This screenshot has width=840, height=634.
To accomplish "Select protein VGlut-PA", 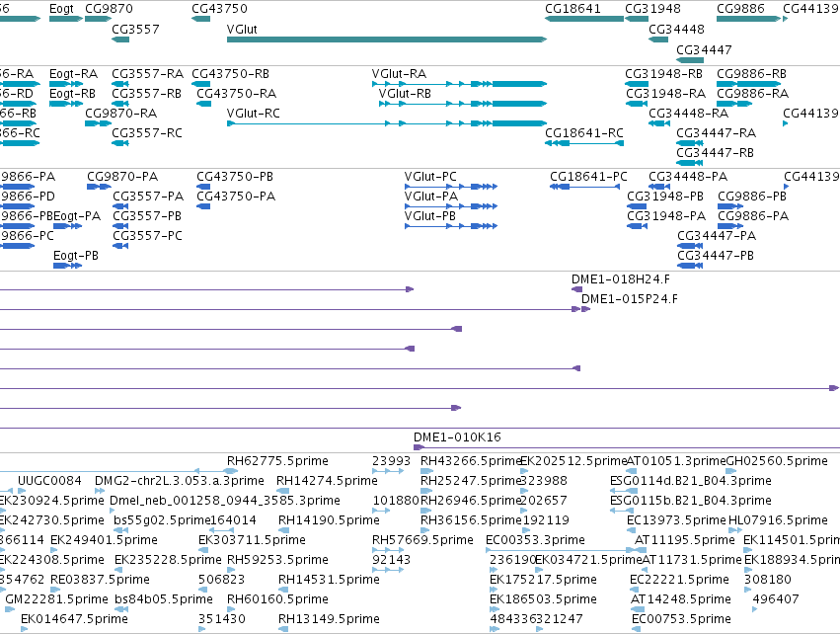I will (x=451, y=206).
